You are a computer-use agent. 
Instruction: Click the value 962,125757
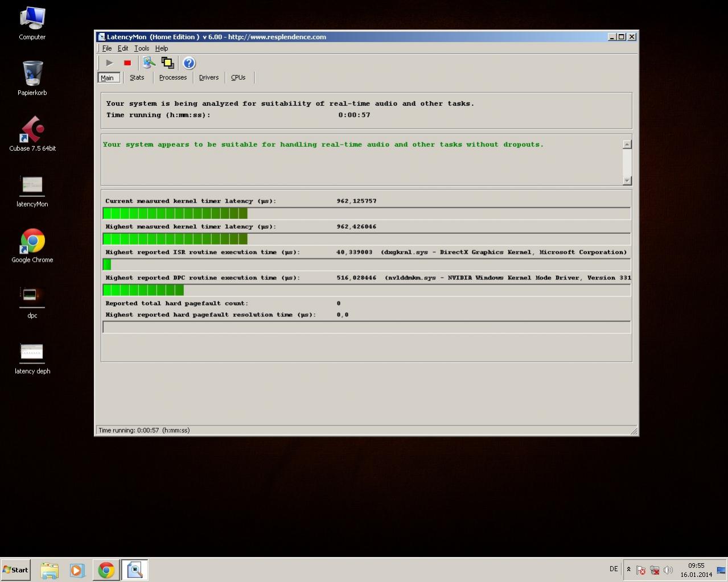click(x=356, y=201)
